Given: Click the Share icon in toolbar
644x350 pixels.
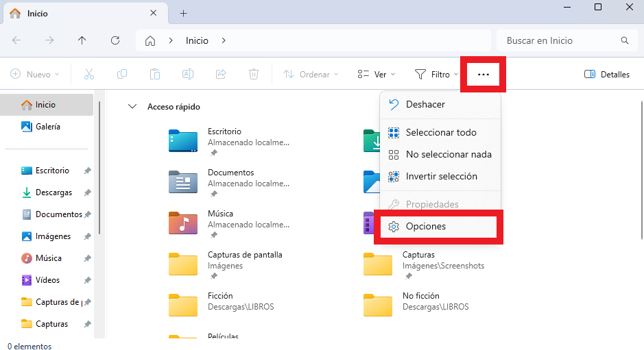Looking at the screenshot, I should (x=221, y=74).
